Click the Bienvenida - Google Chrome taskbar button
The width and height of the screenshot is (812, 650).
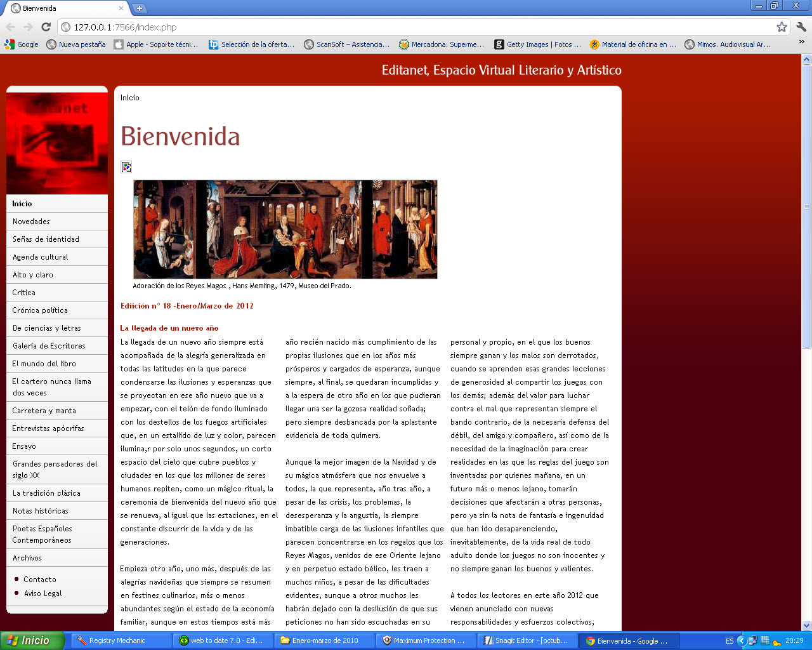coord(629,640)
